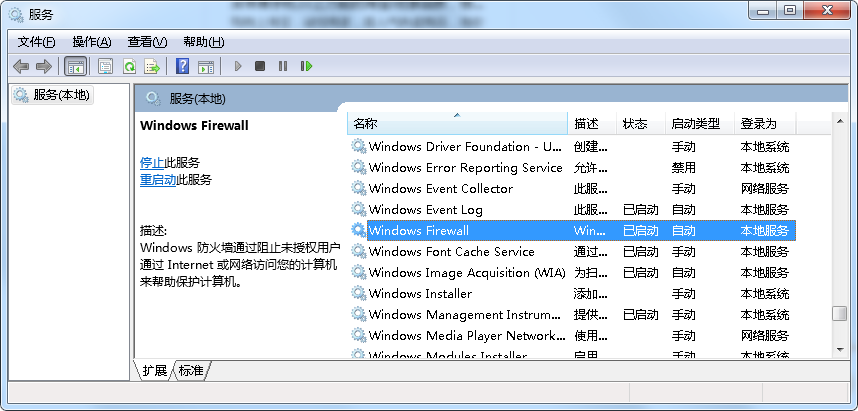
Task: Select Windows Driver Foundation service name
Action: 466,147
